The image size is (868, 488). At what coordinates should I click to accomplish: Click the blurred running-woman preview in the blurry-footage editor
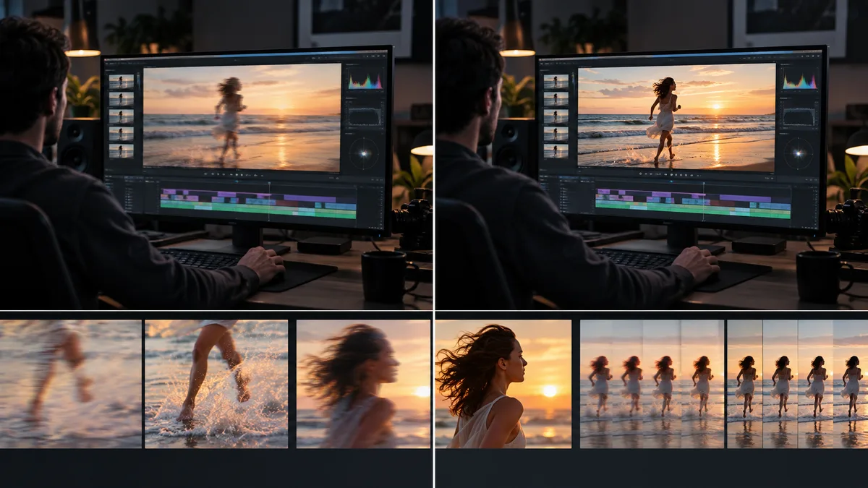pos(242,116)
